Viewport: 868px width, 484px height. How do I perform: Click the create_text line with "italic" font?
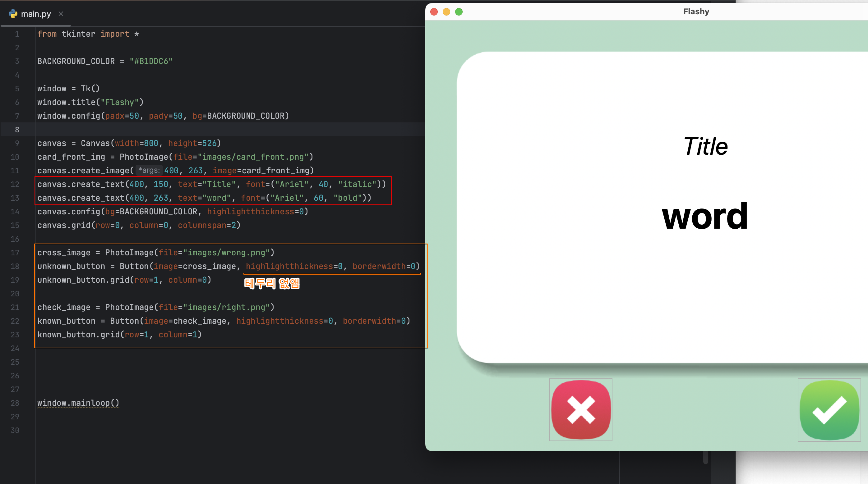pyautogui.click(x=212, y=184)
